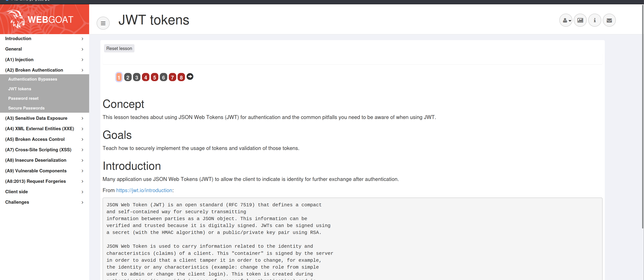
Task: Click chevron next to Challenges
Action: (82, 203)
